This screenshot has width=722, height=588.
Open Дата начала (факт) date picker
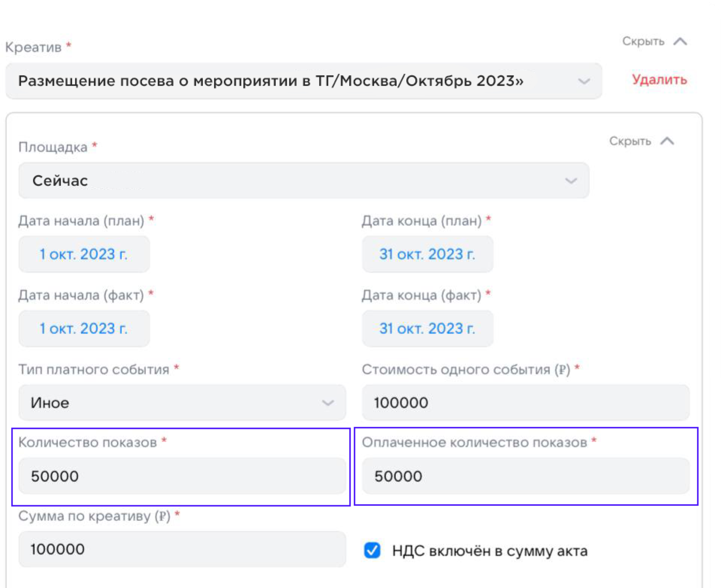tap(84, 328)
